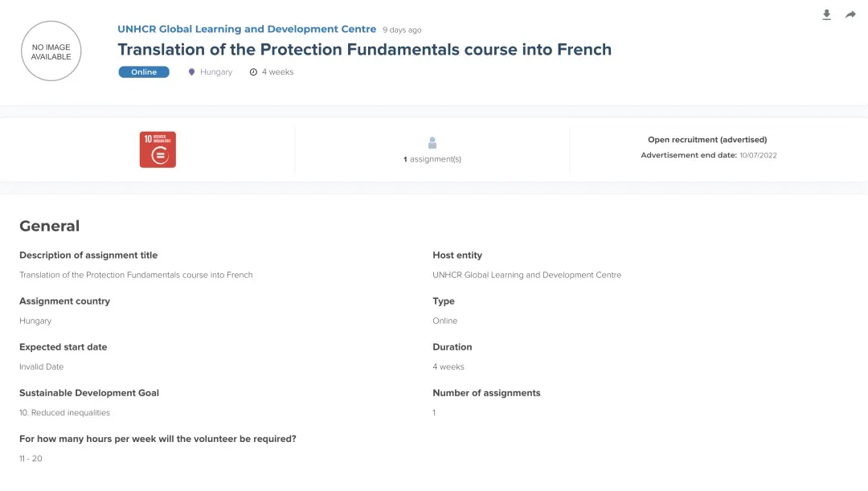Click the General section heading

pyautogui.click(x=50, y=226)
